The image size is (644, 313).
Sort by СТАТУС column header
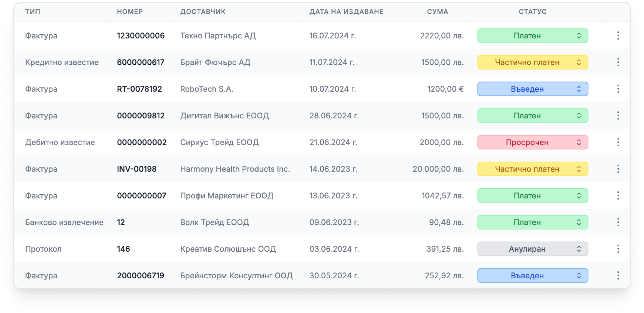click(533, 12)
